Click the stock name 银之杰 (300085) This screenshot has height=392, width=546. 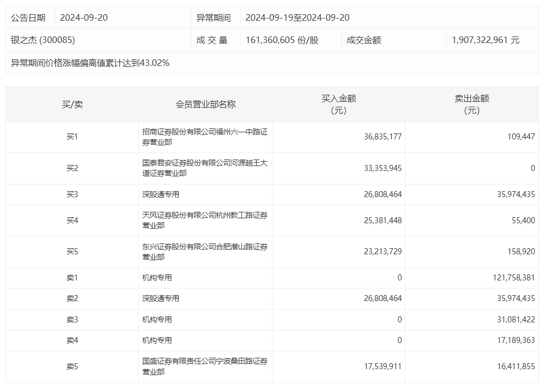click(x=43, y=40)
